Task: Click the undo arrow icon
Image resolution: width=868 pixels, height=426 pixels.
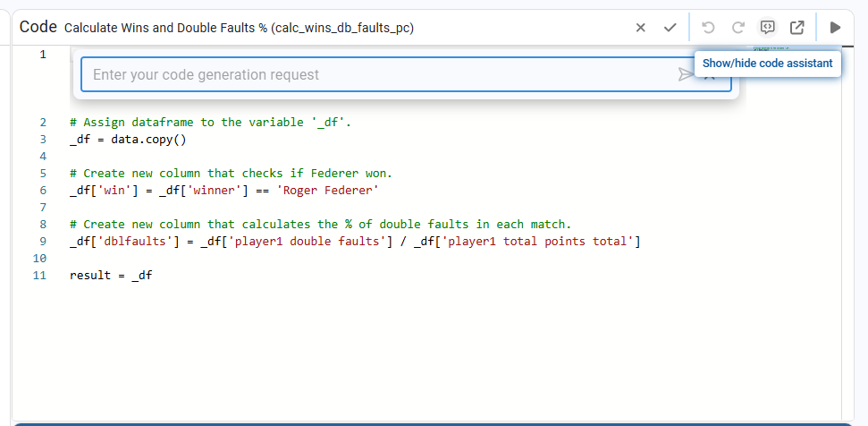Action: tap(709, 28)
